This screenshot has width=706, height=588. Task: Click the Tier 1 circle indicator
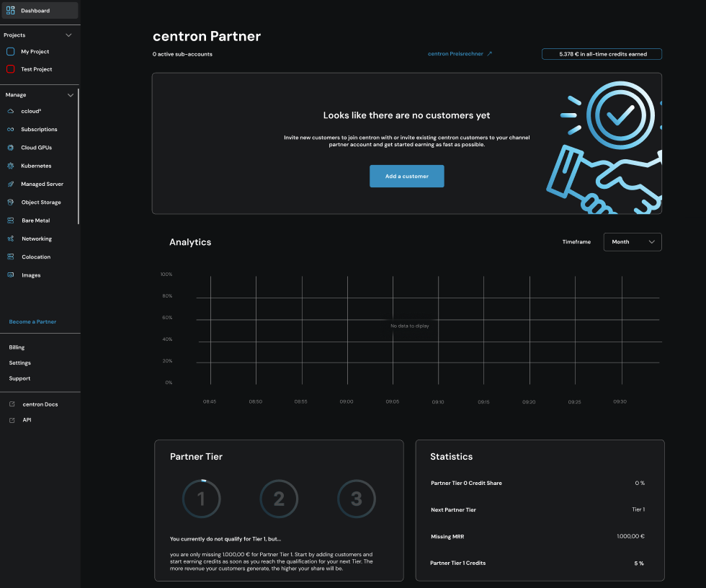[201, 499]
